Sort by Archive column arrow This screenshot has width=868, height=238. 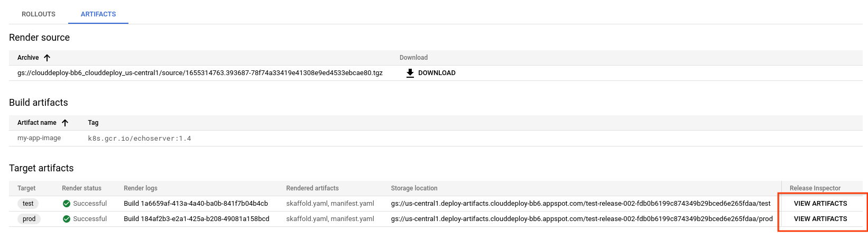pyautogui.click(x=47, y=58)
